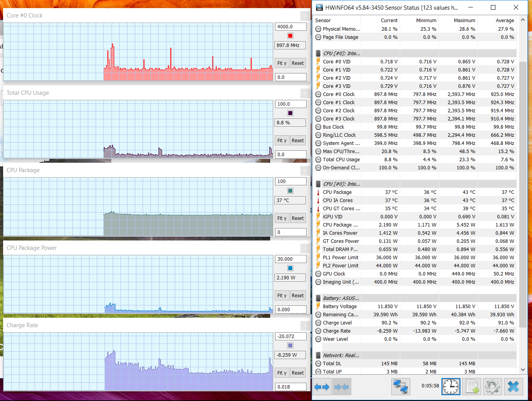
Task: Click the icon beside Page File Usage
Action: click(318, 37)
